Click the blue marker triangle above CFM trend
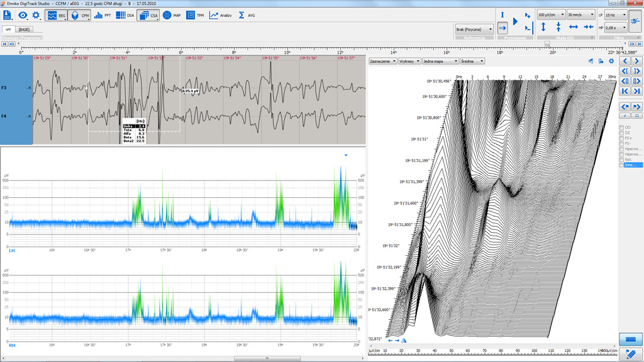 coord(346,155)
